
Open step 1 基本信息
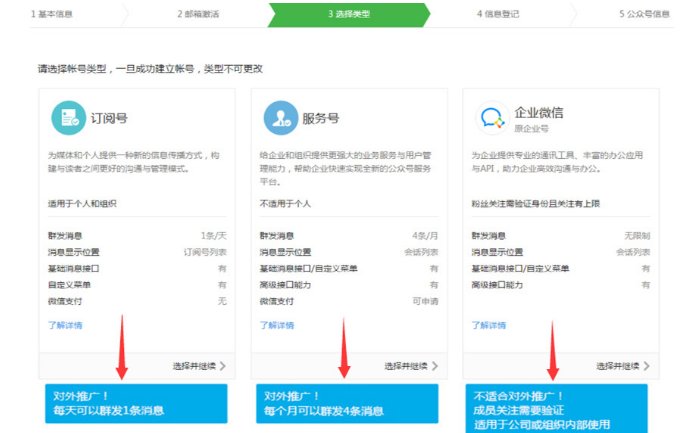(x=52, y=14)
